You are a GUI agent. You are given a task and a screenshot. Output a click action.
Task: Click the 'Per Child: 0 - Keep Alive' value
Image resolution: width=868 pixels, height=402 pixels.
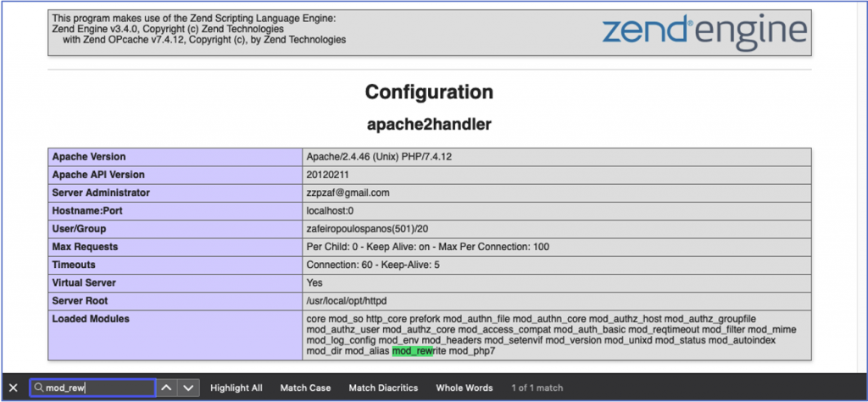tap(428, 247)
